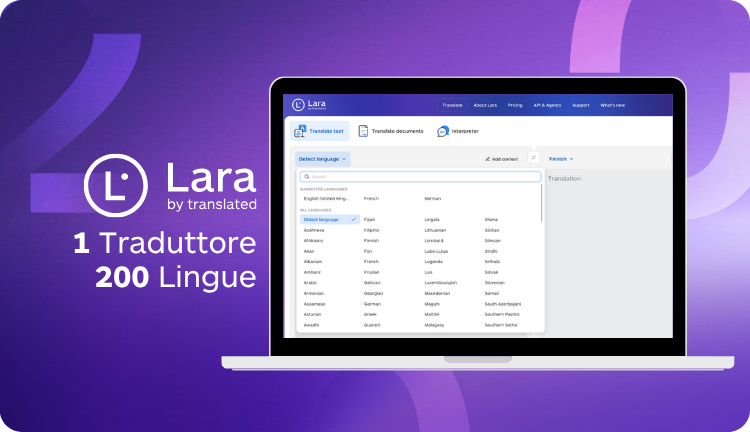Click the language list scrollbar

coord(542,203)
